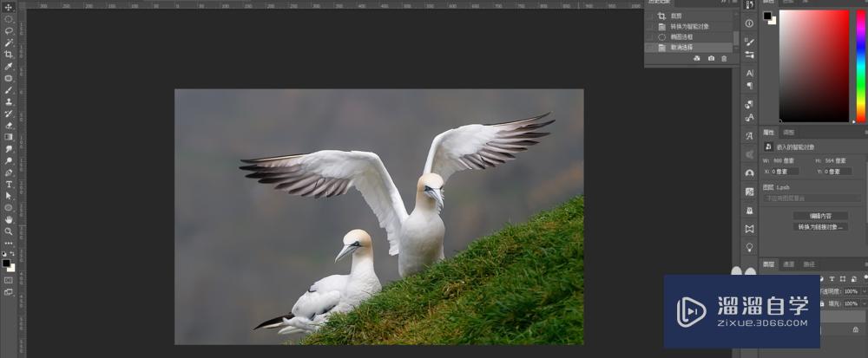Select the Eraser tool
This screenshot has width=868, height=358.
tap(9, 126)
